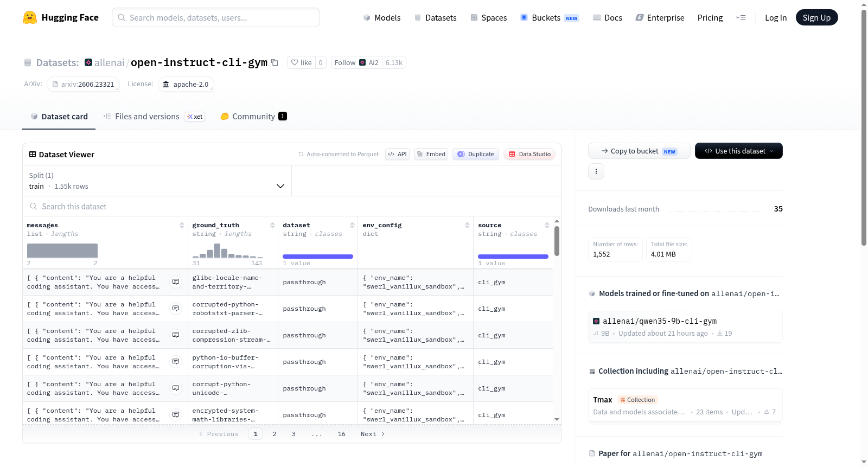
Task: Click the dataset classes distribution bar
Action: click(318, 257)
